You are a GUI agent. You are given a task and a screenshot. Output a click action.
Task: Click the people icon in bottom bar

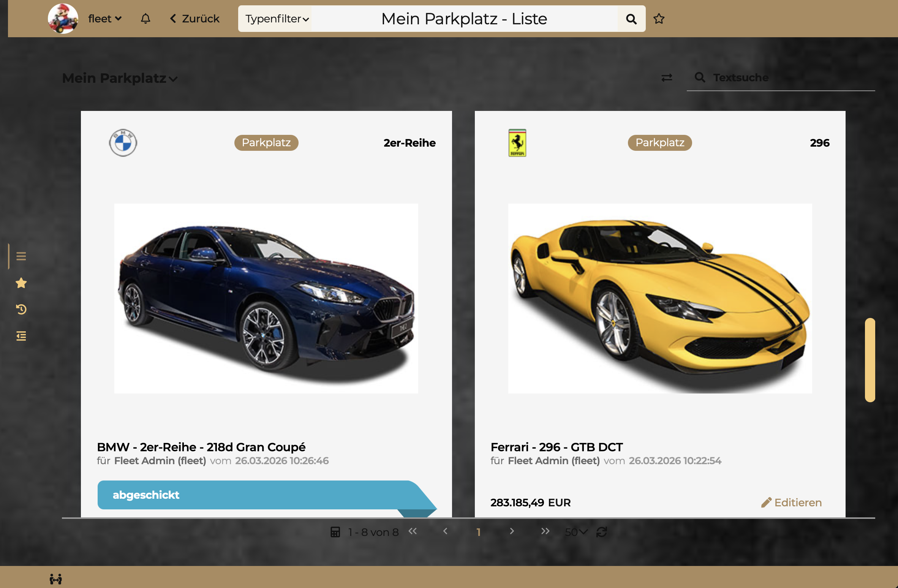[x=56, y=579]
